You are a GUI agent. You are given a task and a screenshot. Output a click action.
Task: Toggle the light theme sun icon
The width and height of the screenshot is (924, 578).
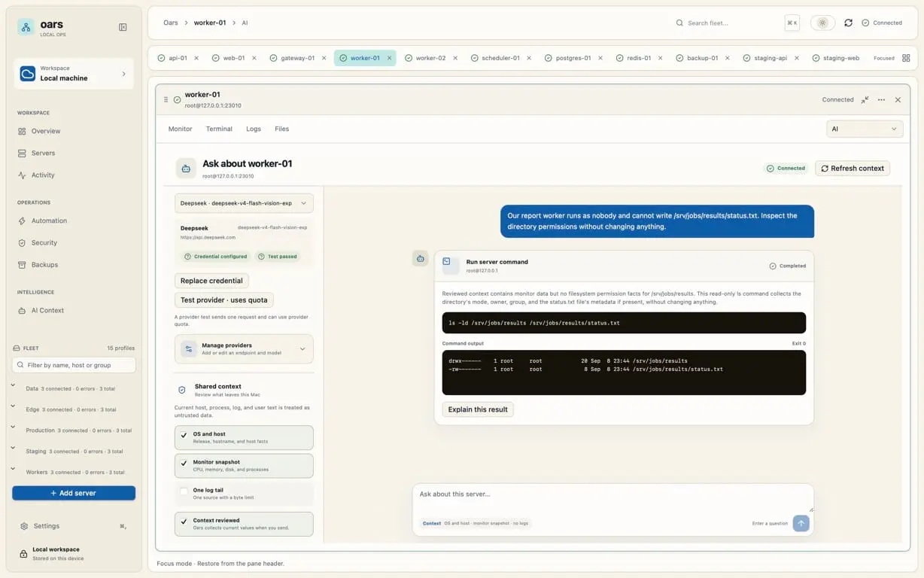click(x=822, y=23)
